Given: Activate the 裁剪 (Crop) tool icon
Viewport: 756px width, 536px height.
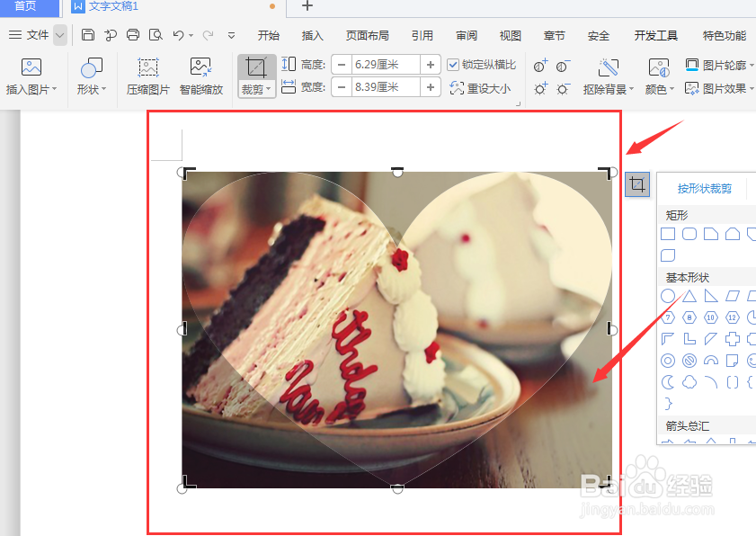Looking at the screenshot, I should click(256, 67).
